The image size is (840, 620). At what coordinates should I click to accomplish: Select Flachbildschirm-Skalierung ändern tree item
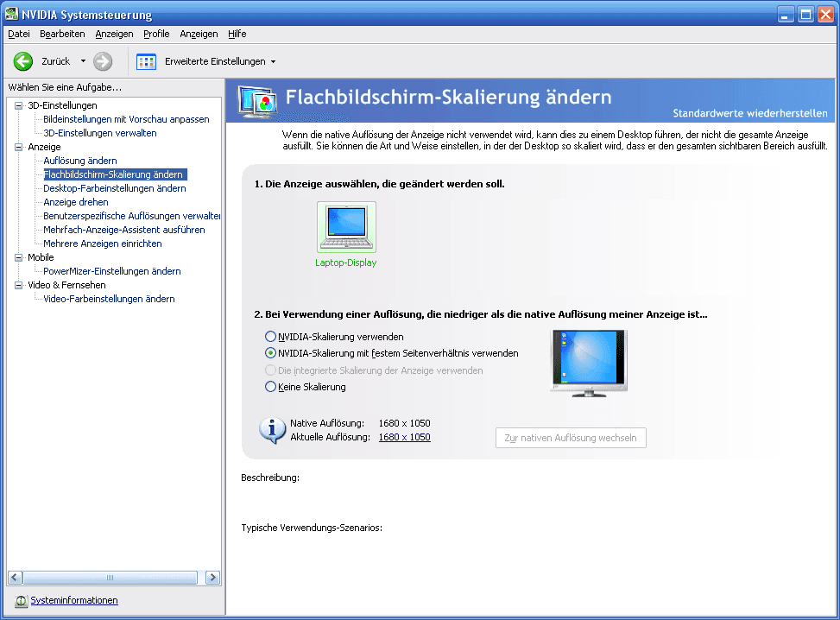[115, 174]
